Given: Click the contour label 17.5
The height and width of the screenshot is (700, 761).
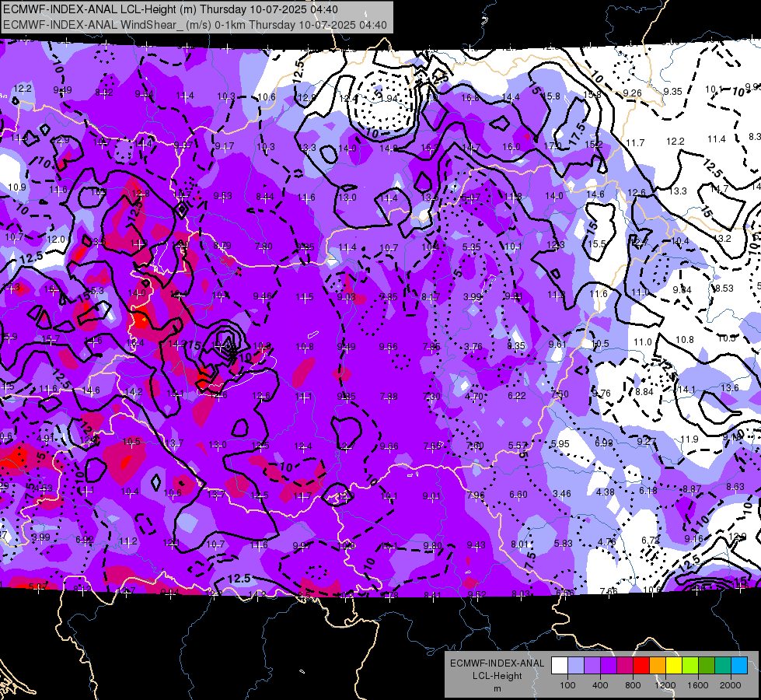Looking at the screenshot, I should coord(578,134).
